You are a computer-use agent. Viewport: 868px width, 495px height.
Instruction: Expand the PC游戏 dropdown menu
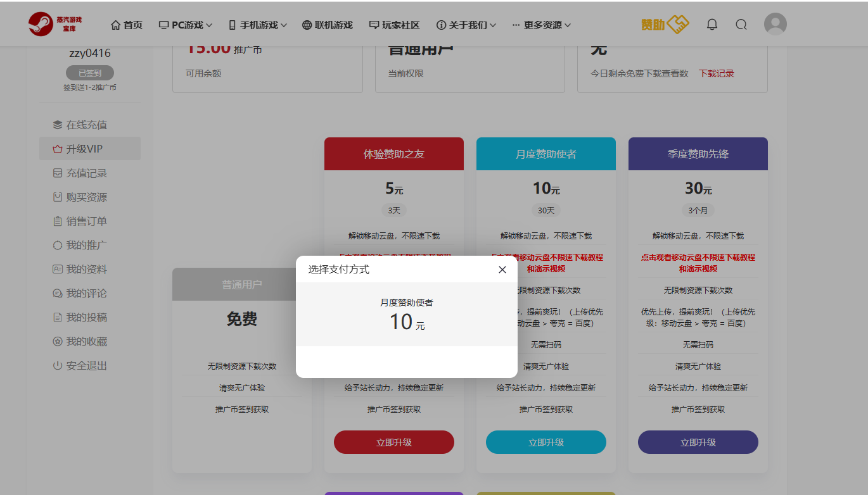pyautogui.click(x=186, y=25)
